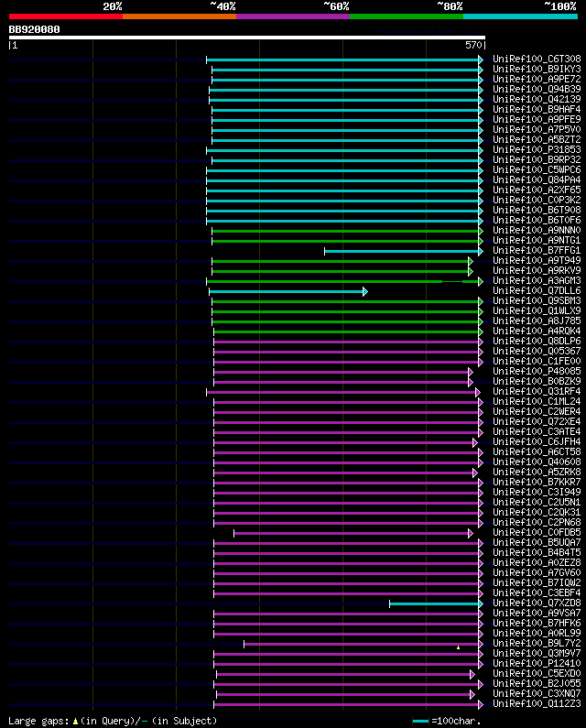This screenshot has height=728, width=586.
Task: Select the UniRef100_Q8DLP6 label
Action: (537, 342)
